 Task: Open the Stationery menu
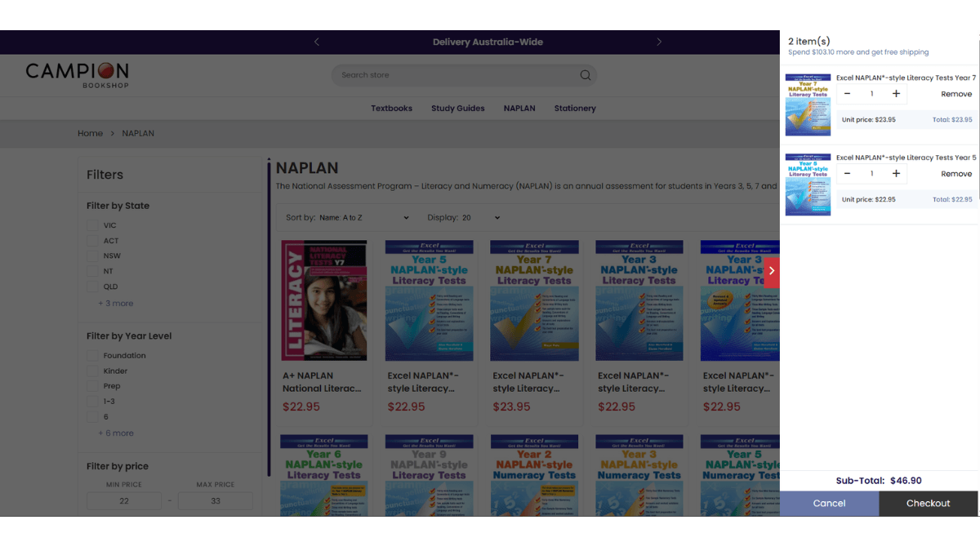(575, 108)
